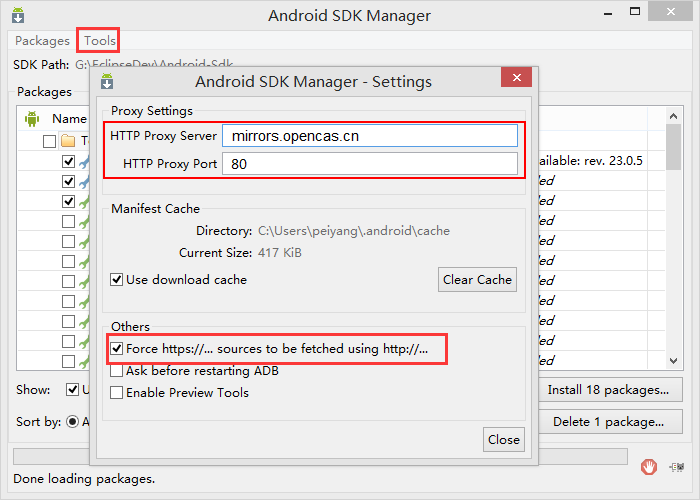Click the cache directory path text

click(x=354, y=231)
